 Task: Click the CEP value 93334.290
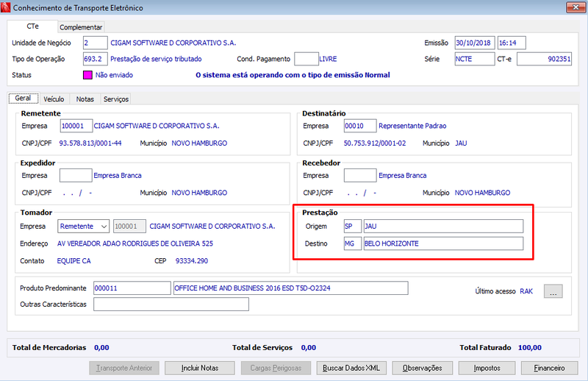coord(192,261)
